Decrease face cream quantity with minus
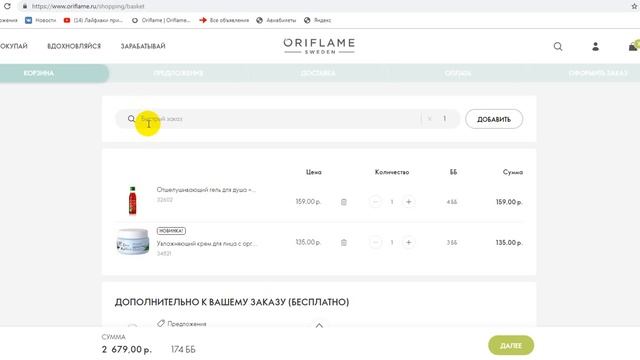This screenshot has width=640, height=360. click(x=376, y=242)
